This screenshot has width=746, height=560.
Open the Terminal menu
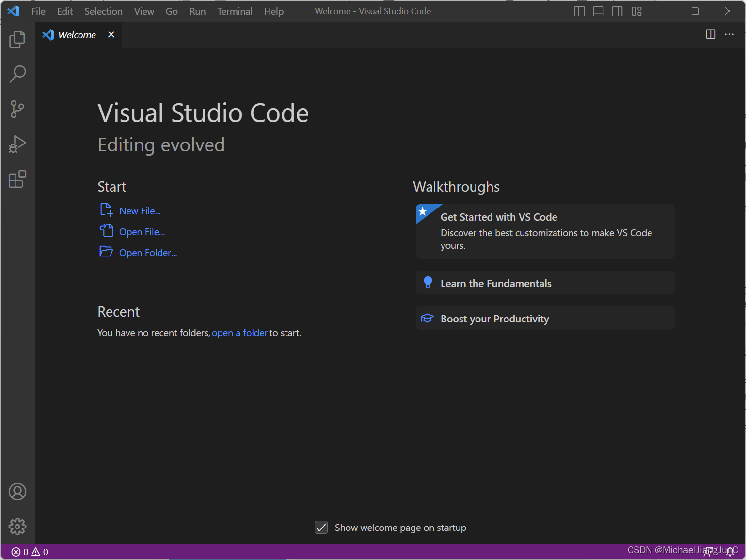point(235,11)
